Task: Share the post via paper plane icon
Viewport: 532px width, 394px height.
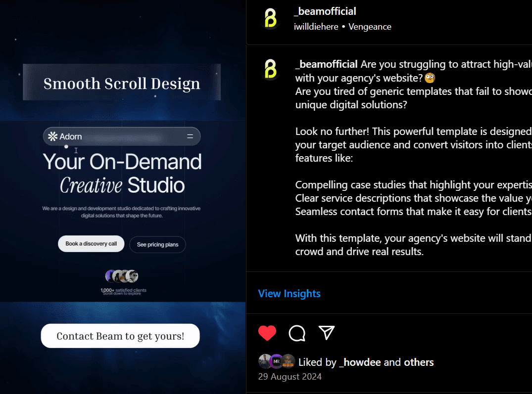Action: (x=327, y=333)
